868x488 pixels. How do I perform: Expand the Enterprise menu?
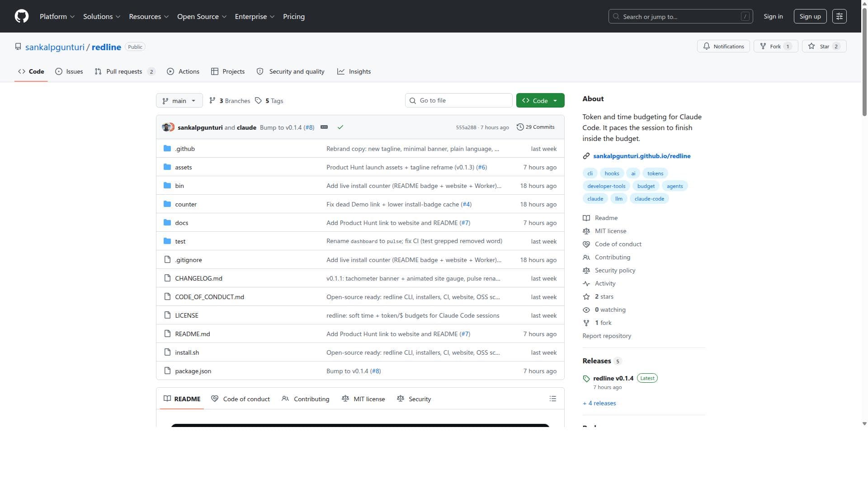click(x=255, y=16)
